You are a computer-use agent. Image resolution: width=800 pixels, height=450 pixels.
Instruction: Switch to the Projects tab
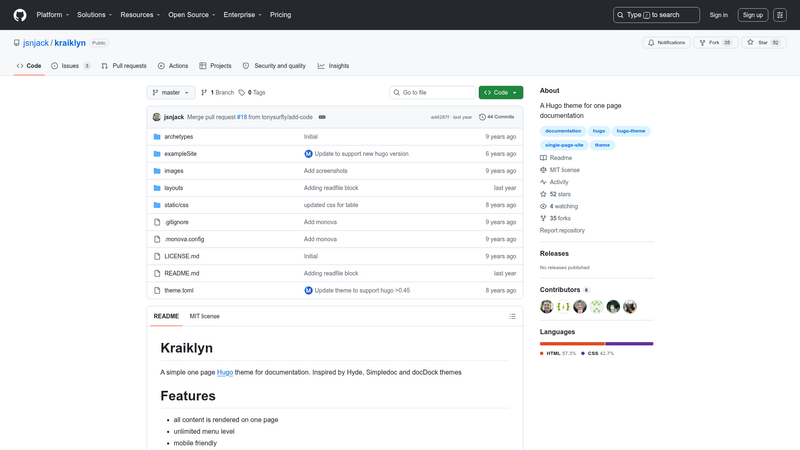[x=215, y=66]
